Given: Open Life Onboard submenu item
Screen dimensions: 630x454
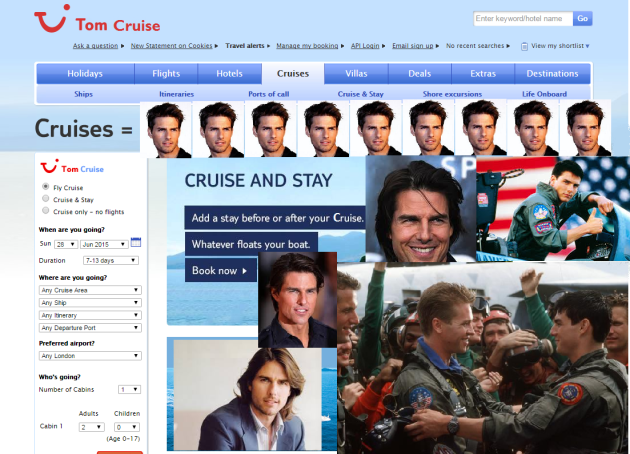Looking at the screenshot, I should click(x=544, y=94).
